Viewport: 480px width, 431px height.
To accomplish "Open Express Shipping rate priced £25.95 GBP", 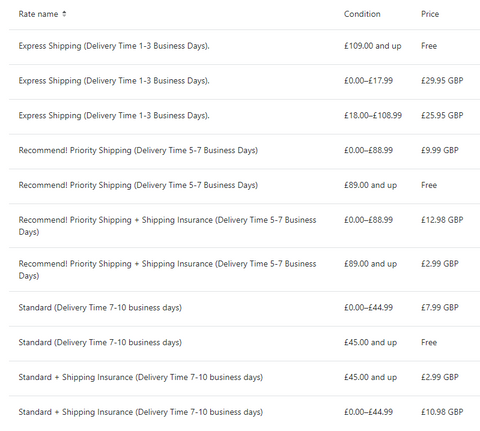I will tap(244, 117).
